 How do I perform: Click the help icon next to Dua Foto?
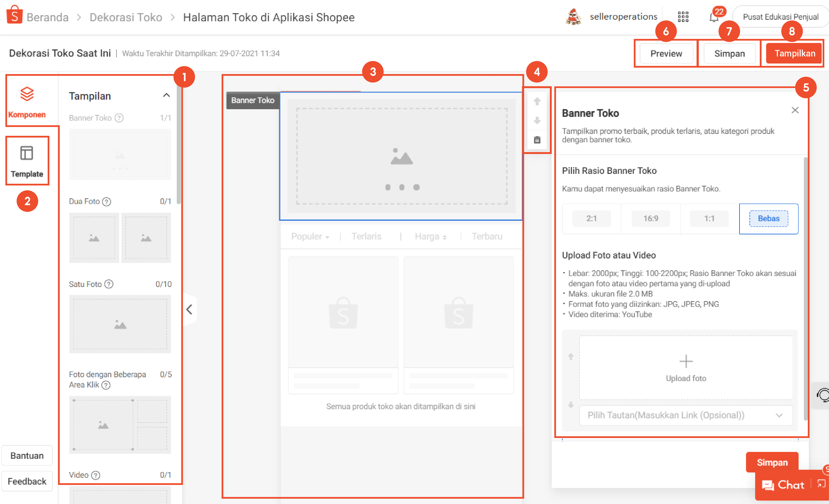(x=107, y=202)
